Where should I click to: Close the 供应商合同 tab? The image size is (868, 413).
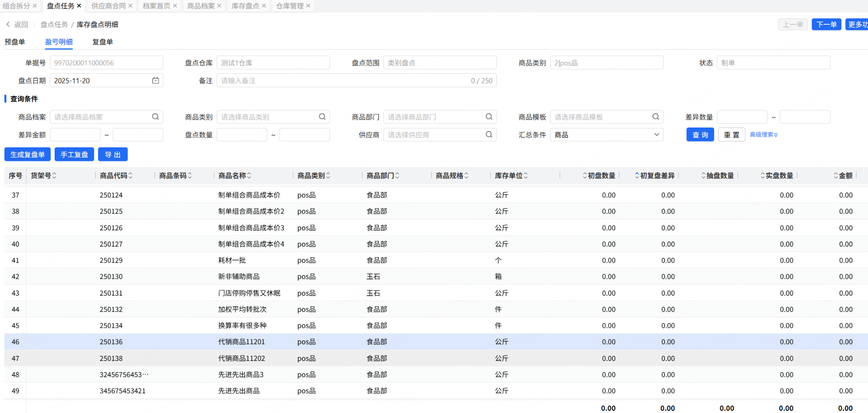coord(130,6)
